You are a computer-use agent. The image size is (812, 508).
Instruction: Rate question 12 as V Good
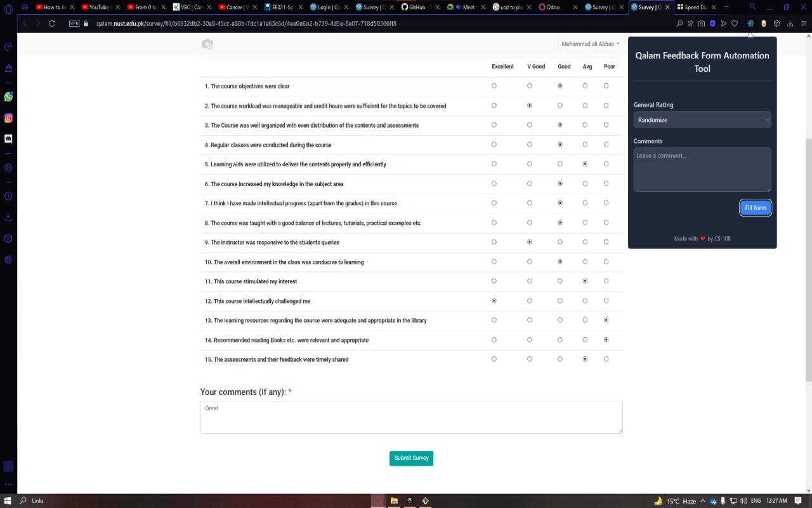(x=530, y=300)
